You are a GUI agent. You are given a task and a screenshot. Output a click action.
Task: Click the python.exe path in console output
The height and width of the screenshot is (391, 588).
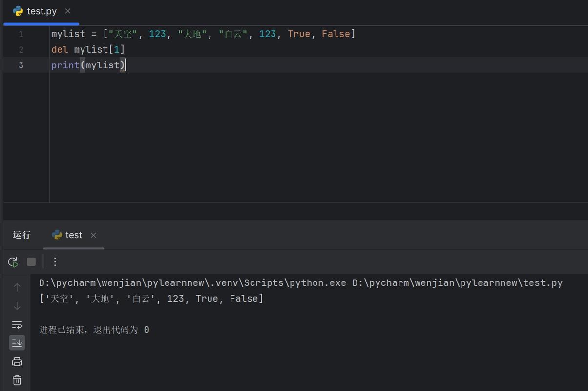pyautogui.click(x=192, y=283)
